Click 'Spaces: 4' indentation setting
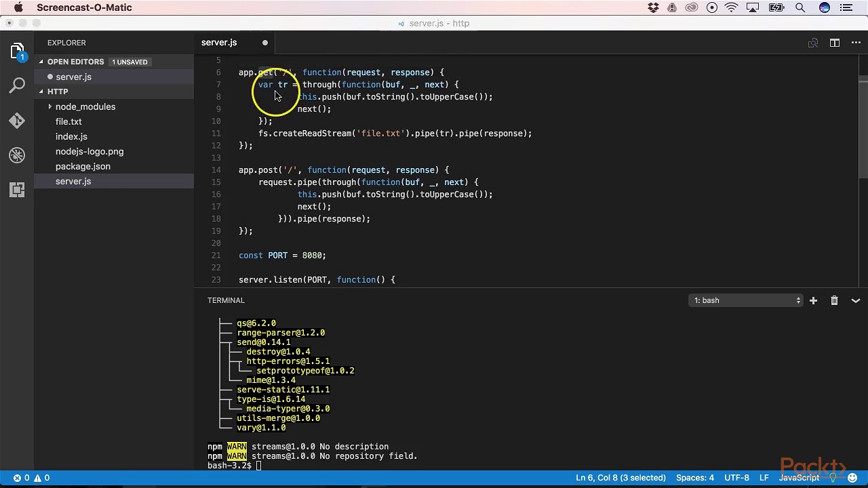Viewport: 868px width, 488px height. coord(695,478)
